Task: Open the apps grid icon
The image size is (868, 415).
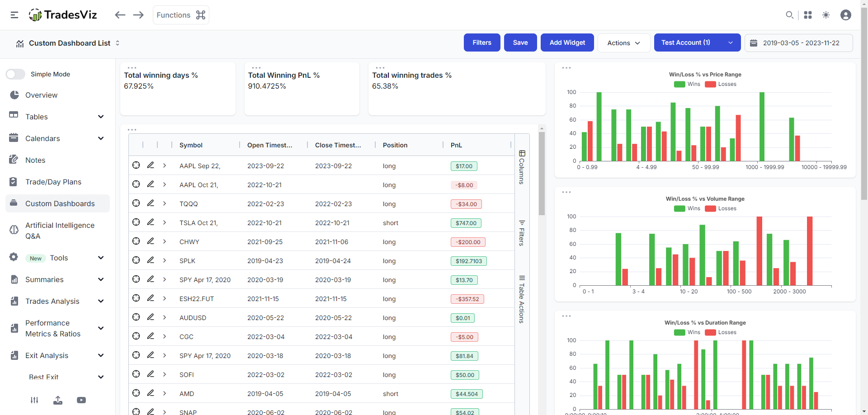Action: [808, 15]
